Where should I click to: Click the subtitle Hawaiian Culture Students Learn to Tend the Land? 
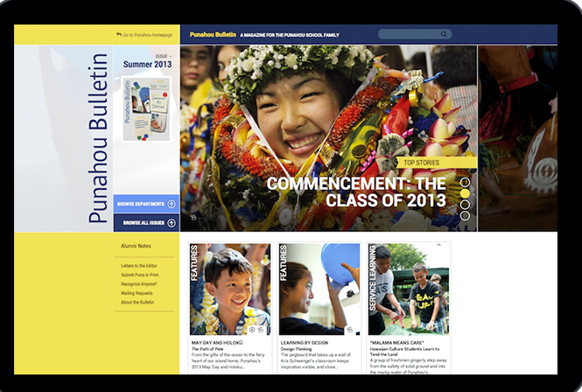point(404,352)
